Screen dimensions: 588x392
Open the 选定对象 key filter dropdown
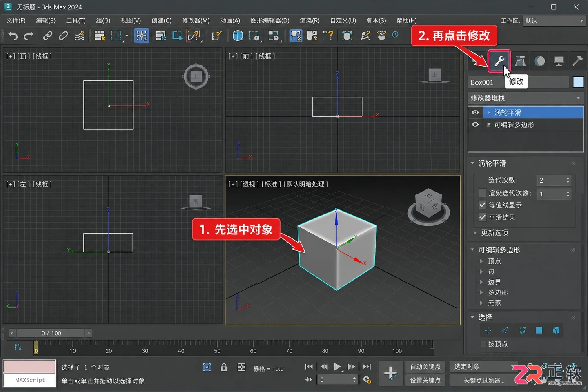point(484,367)
